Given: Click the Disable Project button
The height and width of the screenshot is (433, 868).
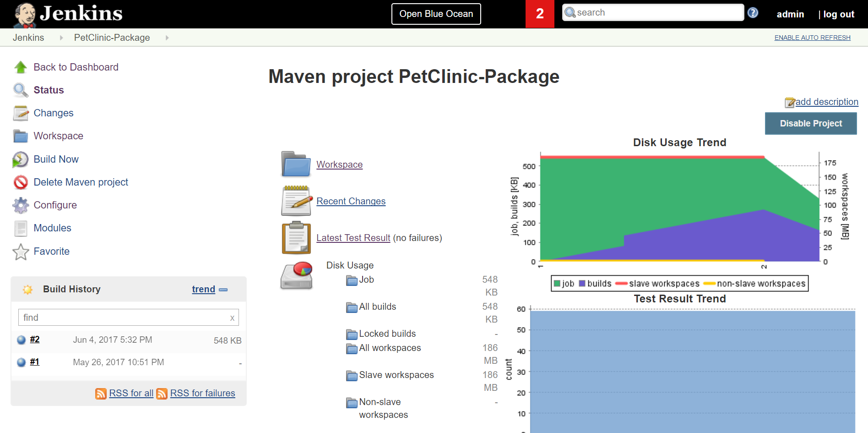Looking at the screenshot, I should pyautogui.click(x=811, y=124).
